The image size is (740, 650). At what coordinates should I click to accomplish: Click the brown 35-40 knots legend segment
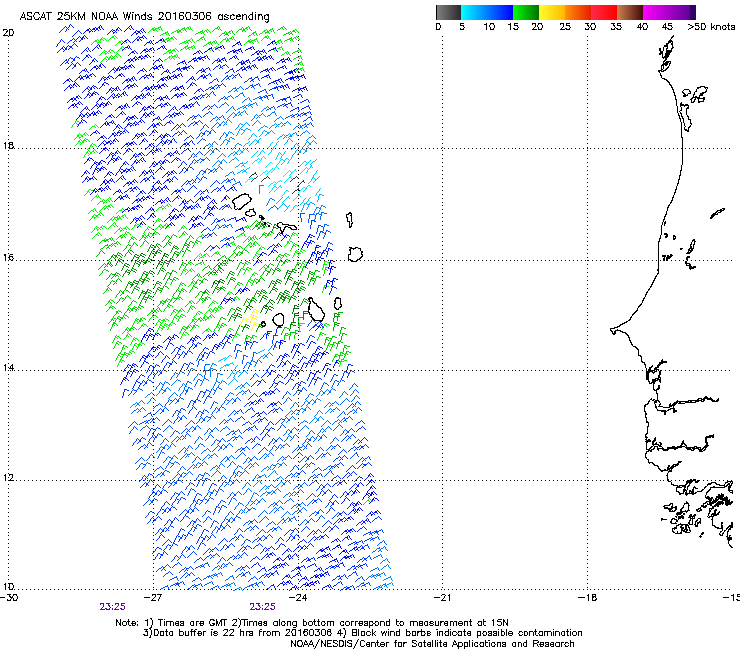tap(630, 12)
